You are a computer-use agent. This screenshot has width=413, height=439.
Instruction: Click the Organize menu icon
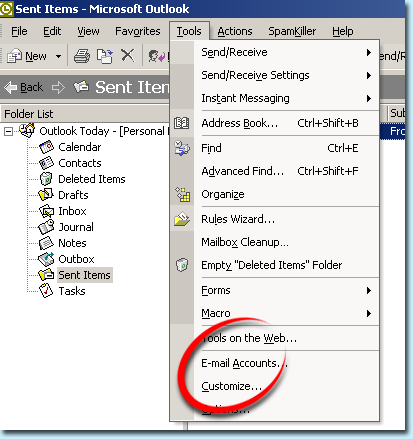pos(183,194)
